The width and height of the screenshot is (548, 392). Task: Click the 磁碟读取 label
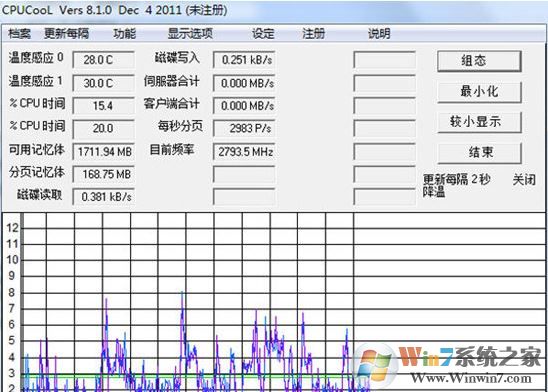[x=40, y=195]
